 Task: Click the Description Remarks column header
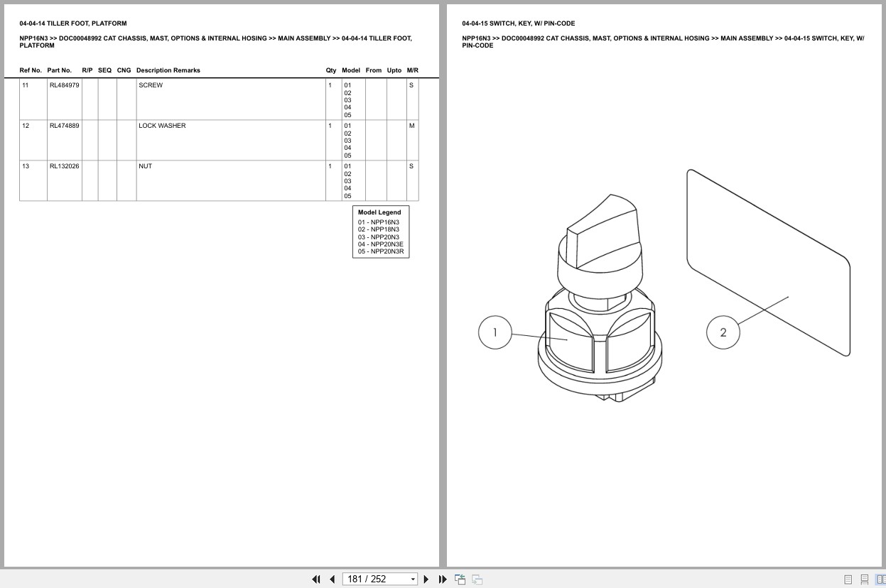(x=168, y=70)
